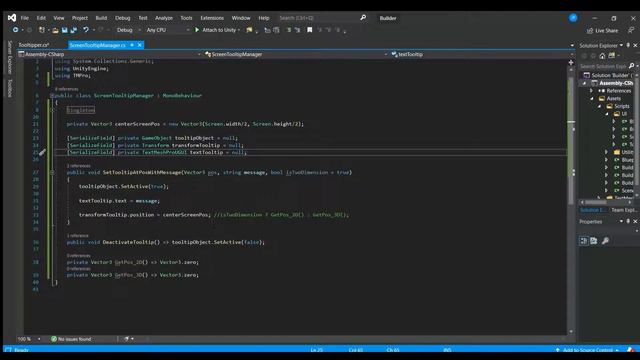Open the Window menu
Viewport: 640px width, 360px height.
tap(241, 18)
